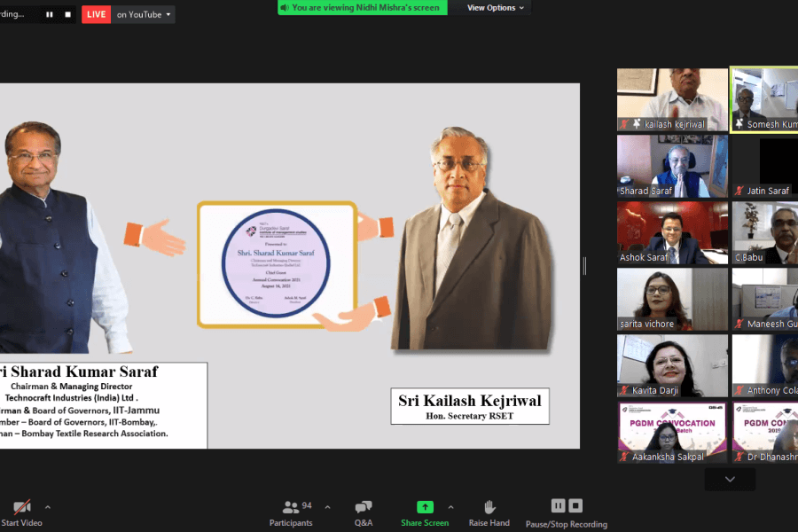Expand share options arrow beside Share Screen
798x532 pixels.
tap(450, 507)
